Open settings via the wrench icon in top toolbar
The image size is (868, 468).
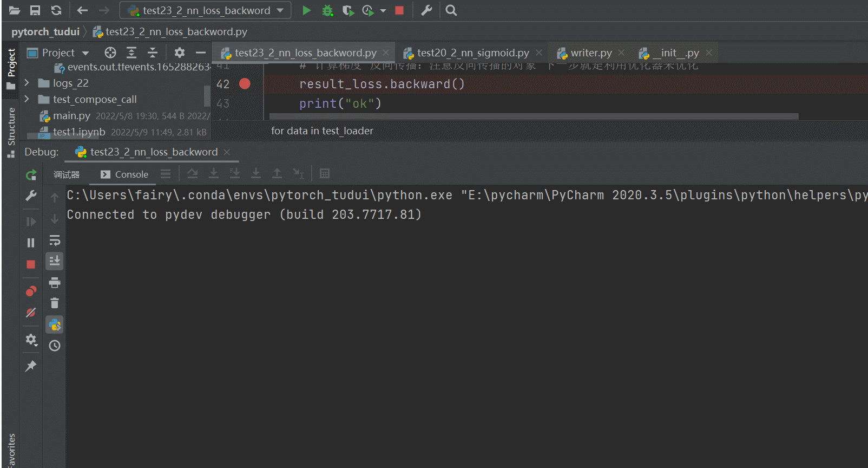(426, 10)
